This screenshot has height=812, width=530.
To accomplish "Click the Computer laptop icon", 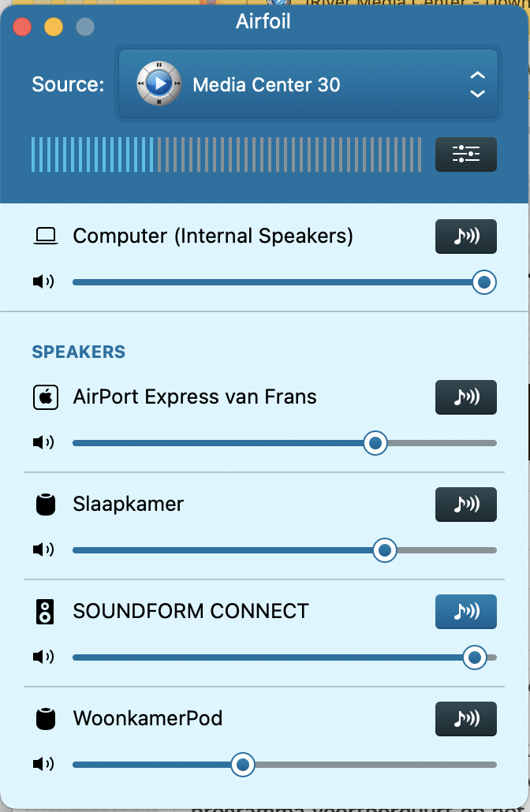I will click(x=46, y=236).
